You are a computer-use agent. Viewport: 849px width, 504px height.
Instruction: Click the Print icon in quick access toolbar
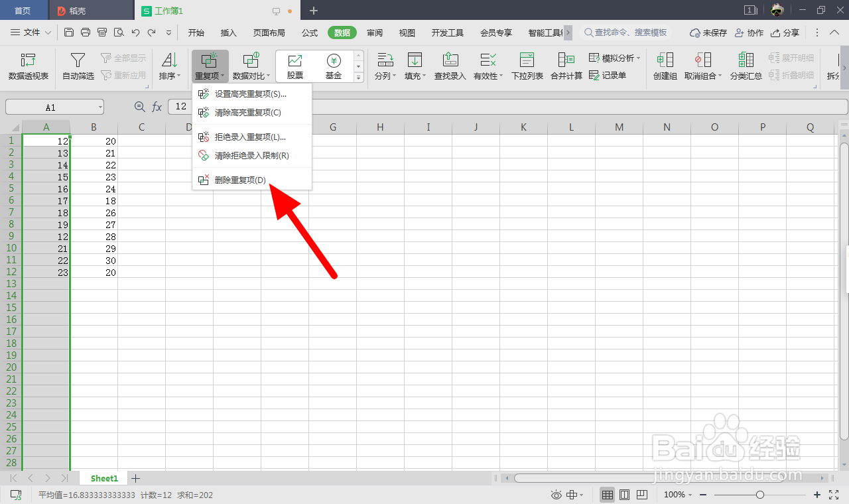pyautogui.click(x=86, y=32)
